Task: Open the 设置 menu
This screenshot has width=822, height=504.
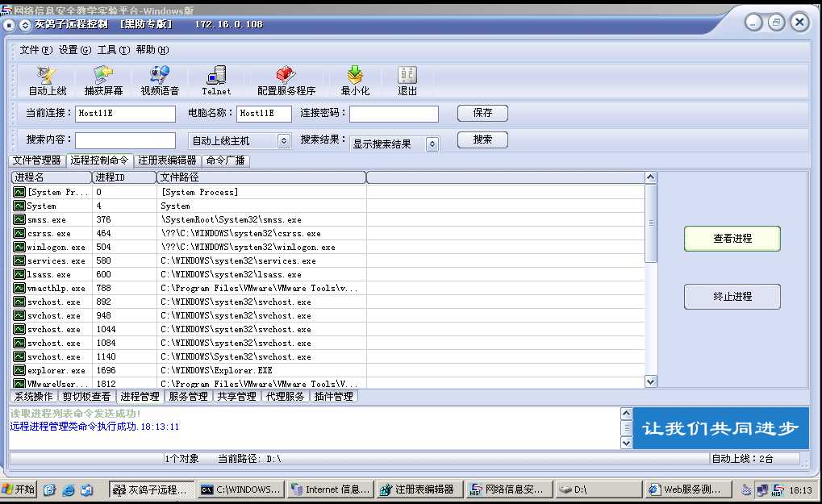Action: (74, 50)
